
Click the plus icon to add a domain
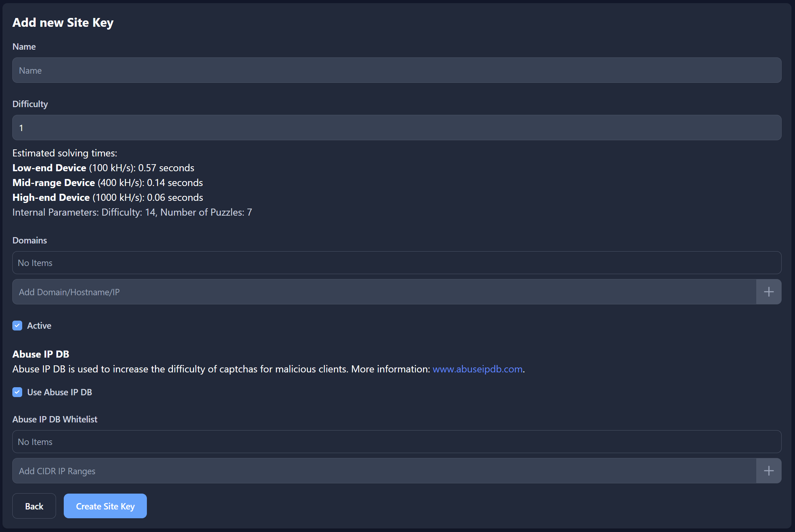(768, 291)
